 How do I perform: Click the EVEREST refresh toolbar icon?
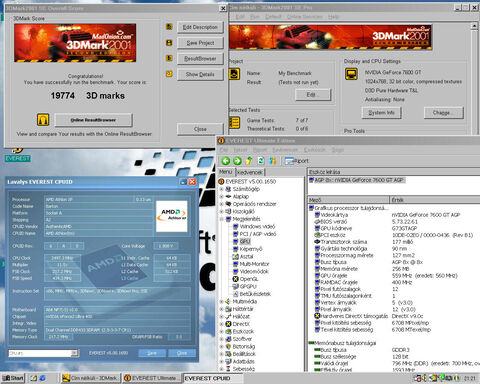pyautogui.click(x=261, y=161)
